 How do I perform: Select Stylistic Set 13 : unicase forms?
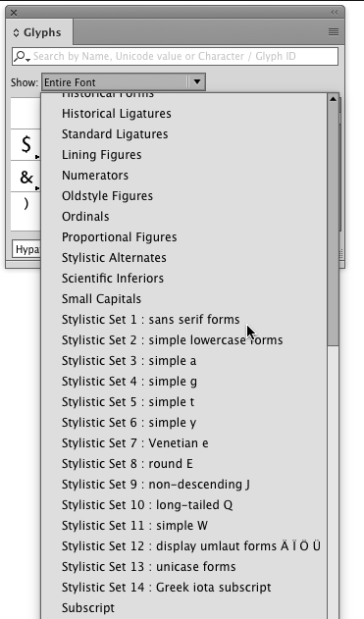(149, 566)
